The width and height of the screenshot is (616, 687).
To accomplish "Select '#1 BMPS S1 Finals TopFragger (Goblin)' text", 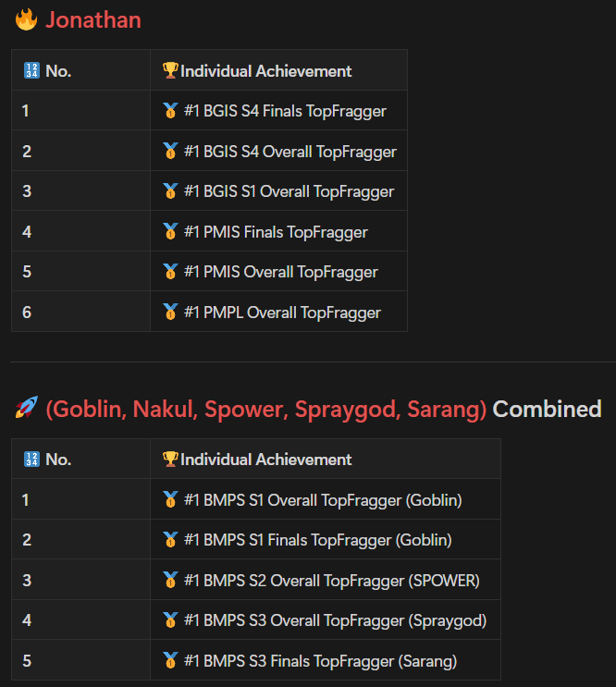I will pyautogui.click(x=317, y=540).
